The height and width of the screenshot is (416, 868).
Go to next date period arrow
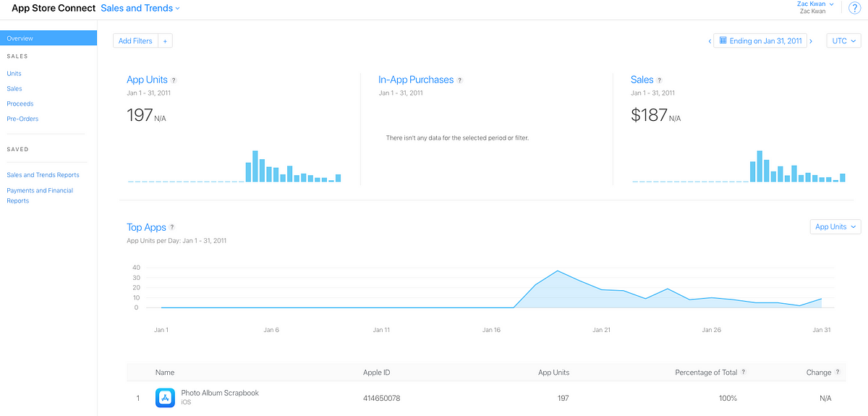(811, 41)
